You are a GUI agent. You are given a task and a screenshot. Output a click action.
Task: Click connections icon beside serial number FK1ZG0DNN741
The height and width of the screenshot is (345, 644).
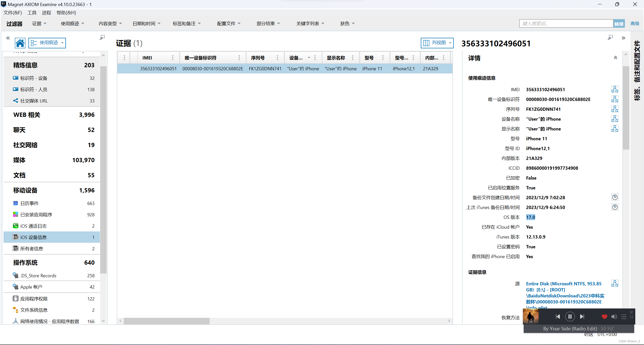coord(615,109)
